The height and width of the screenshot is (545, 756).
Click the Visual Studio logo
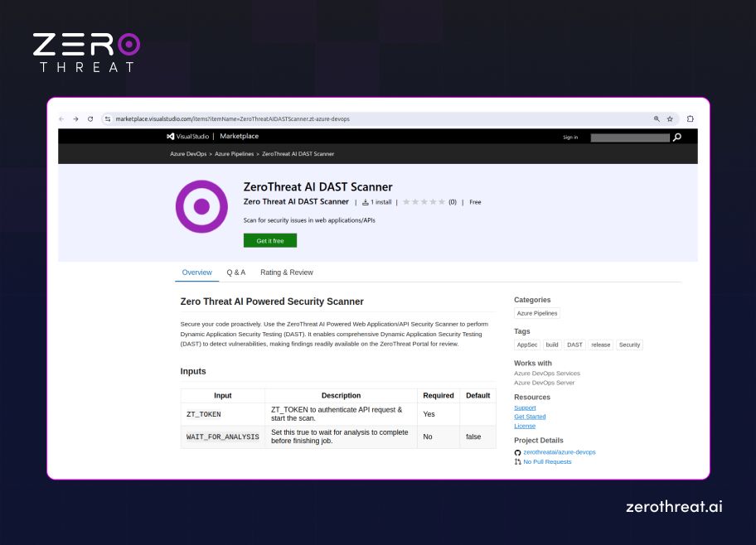point(187,137)
